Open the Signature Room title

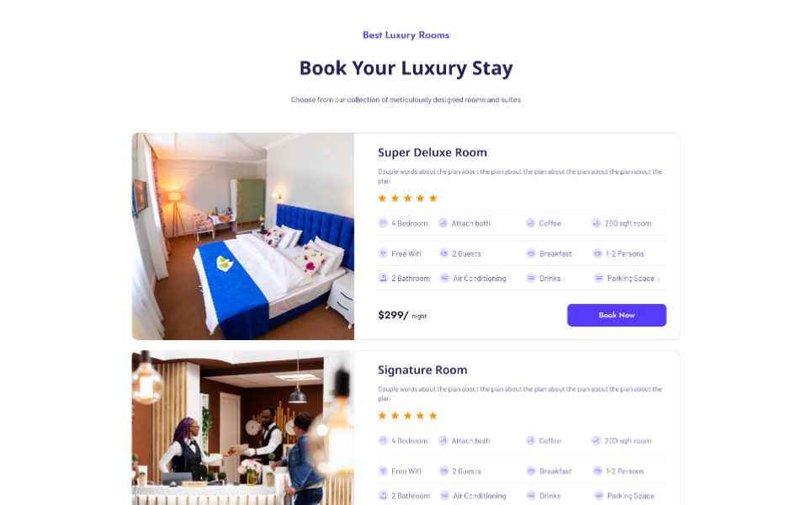pos(422,369)
